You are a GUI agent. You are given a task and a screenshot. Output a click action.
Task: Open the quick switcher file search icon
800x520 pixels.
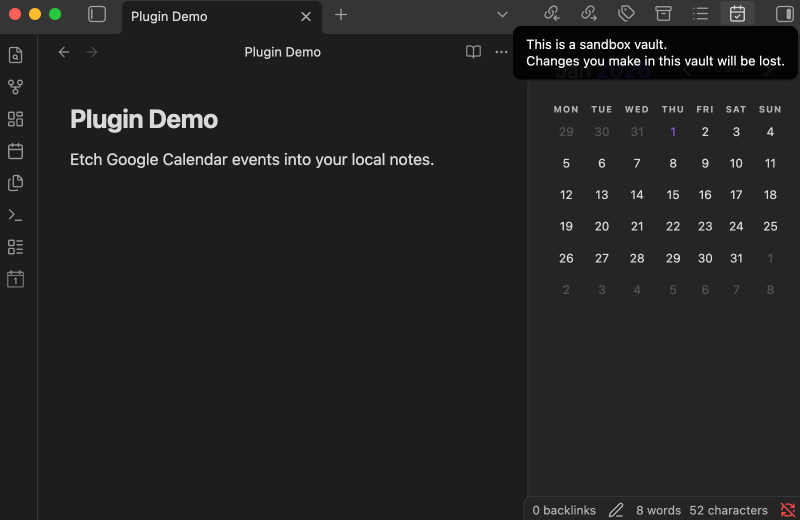point(16,55)
